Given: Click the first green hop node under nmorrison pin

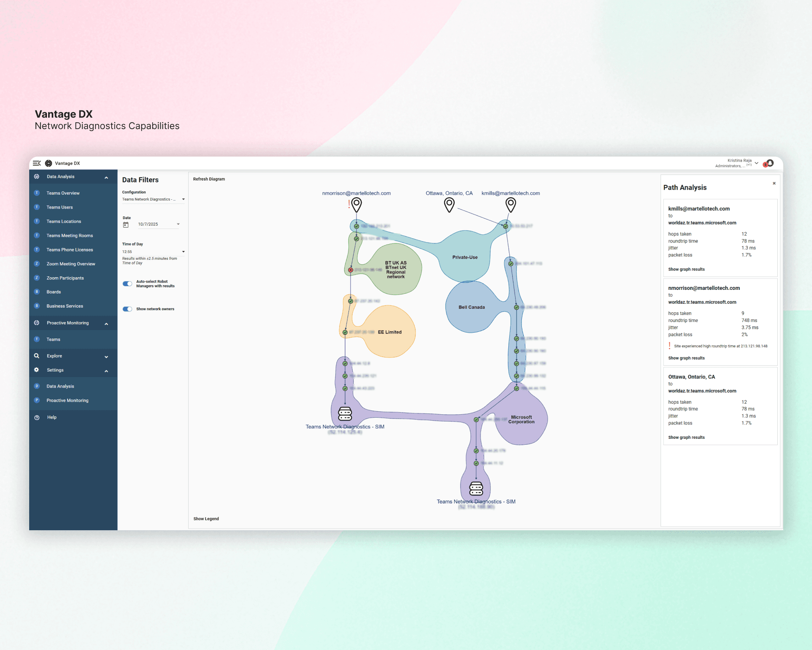Looking at the screenshot, I should (x=357, y=226).
